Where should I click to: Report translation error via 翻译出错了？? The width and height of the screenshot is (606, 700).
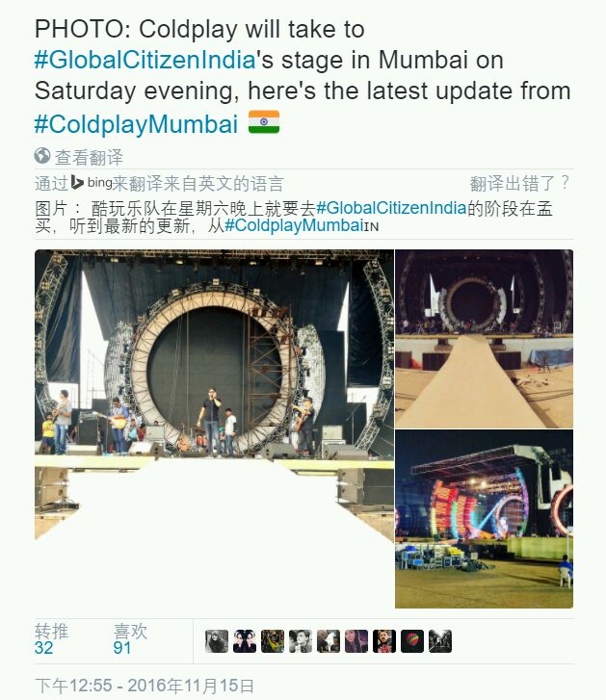pos(520,183)
